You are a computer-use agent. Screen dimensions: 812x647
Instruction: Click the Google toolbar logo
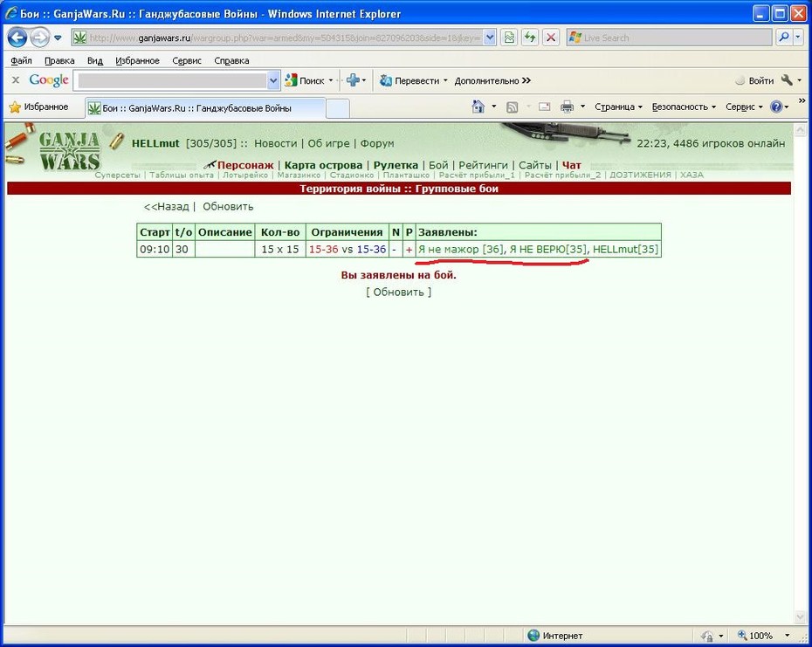(49, 80)
